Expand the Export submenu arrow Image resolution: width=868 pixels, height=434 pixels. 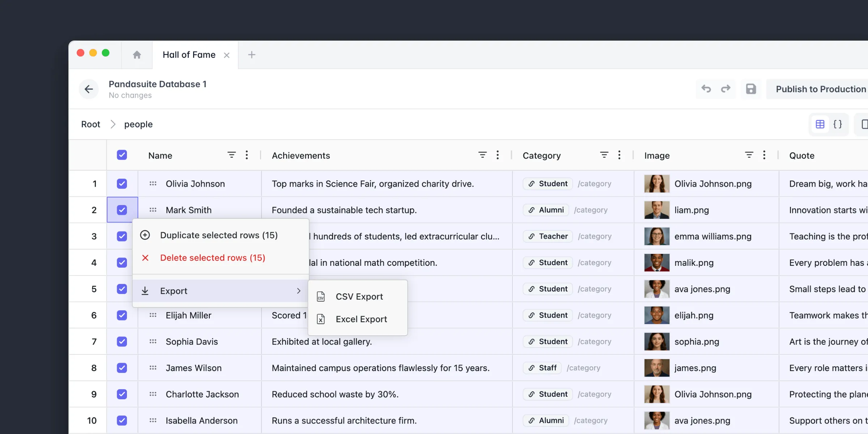pos(299,291)
